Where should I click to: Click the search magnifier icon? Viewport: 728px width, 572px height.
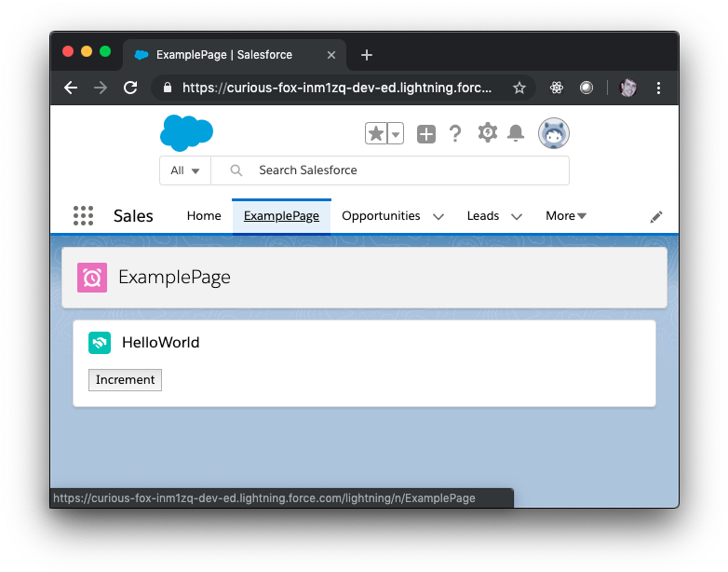236,170
